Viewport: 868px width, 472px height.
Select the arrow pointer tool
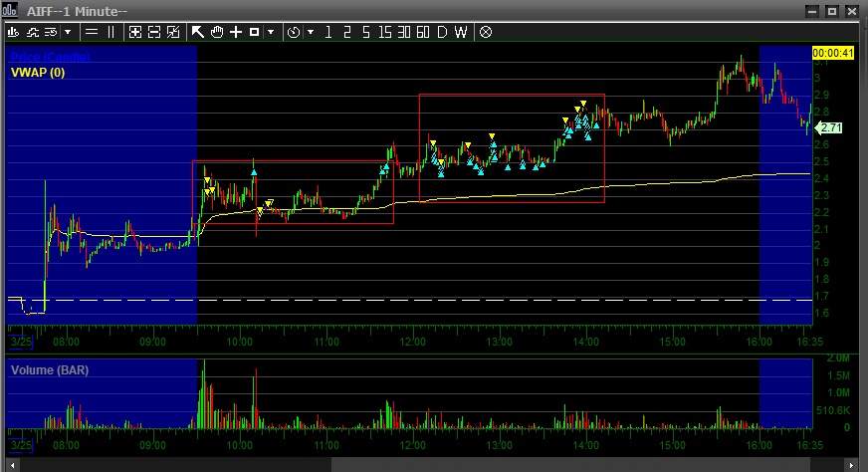pos(198,32)
